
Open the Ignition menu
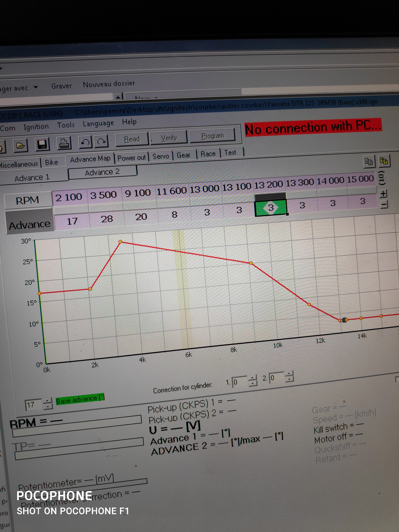coord(36,127)
